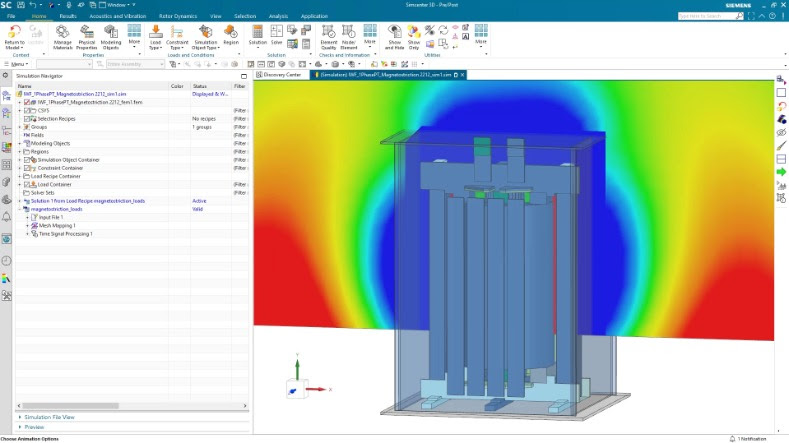Expand the Simulation File View section
Viewport: 789px width, 443px height.
(49, 417)
